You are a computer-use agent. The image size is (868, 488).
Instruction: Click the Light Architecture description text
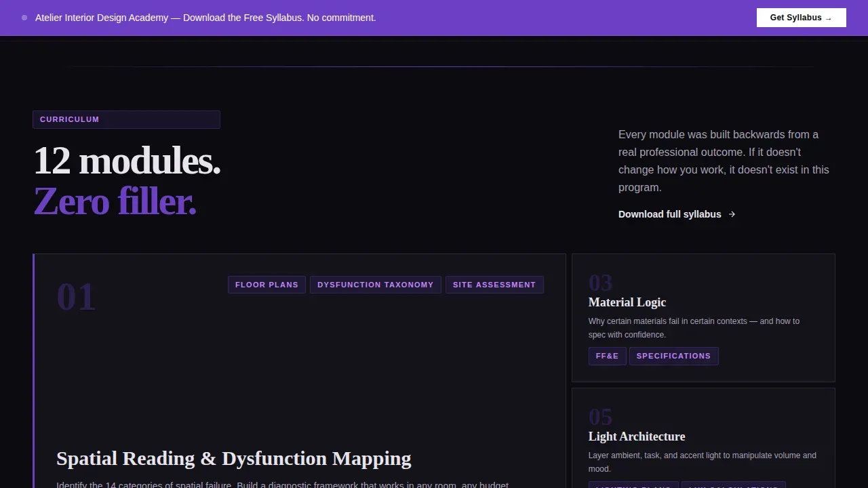click(x=702, y=462)
